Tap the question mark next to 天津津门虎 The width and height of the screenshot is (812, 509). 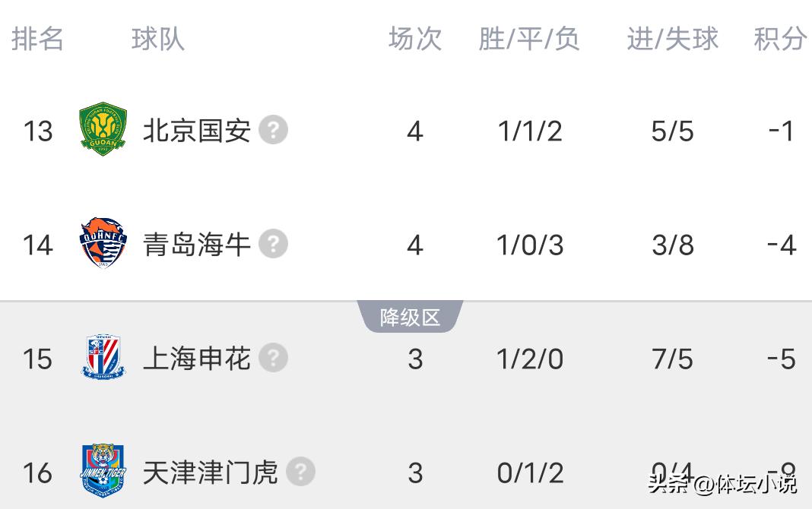[x=300, y=472]
